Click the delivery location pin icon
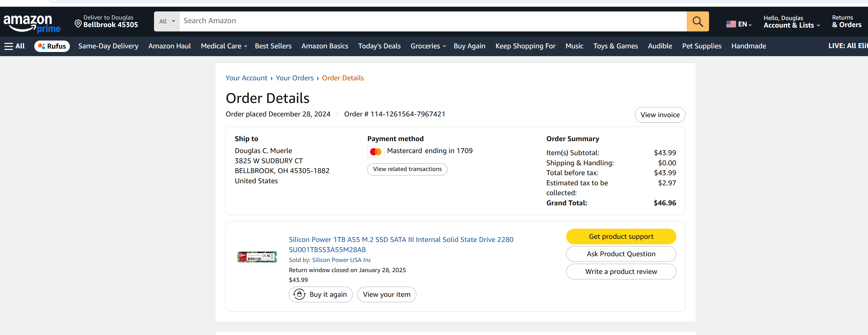Viewport: 868px width, 335px height. pos(78,24)
